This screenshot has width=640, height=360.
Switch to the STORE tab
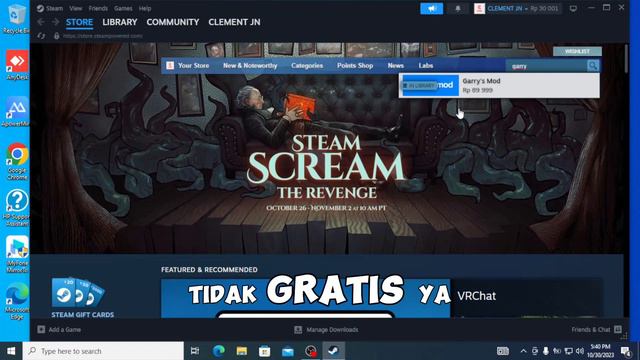pos(79,22)
